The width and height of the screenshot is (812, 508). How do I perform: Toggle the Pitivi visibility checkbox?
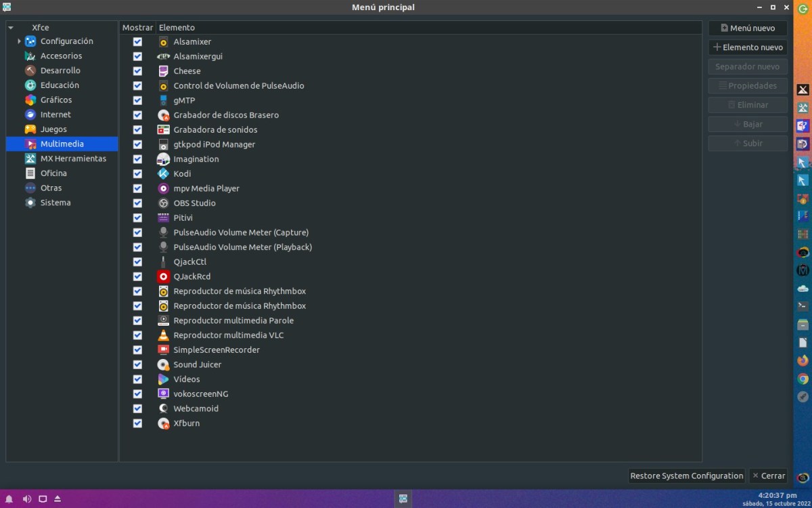pos(137,218)
